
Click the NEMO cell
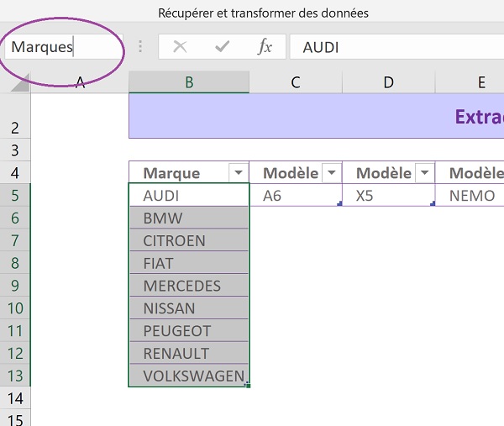tap(470, 195)
